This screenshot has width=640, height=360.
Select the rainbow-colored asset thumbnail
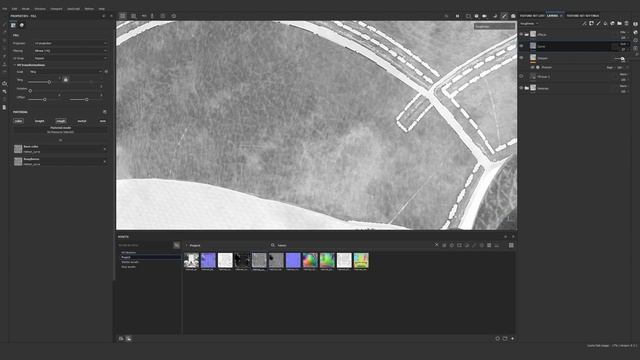click(310, 260)
